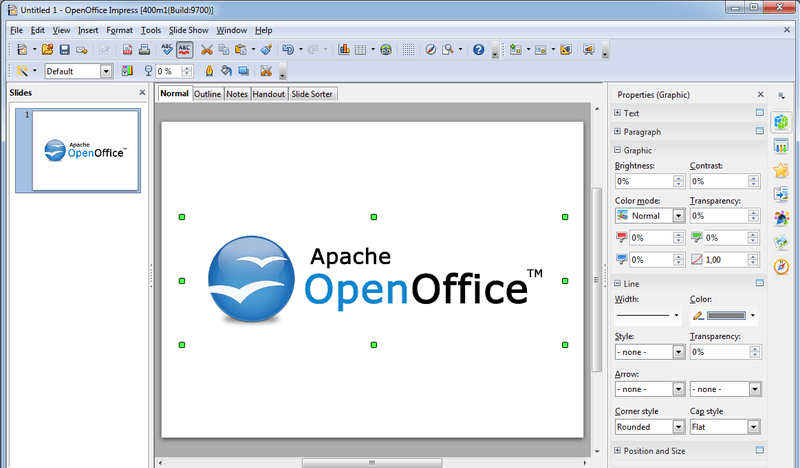Save the presentation with the floppy icon
Screen dimensions: 800x468
(x=64, y=50)
